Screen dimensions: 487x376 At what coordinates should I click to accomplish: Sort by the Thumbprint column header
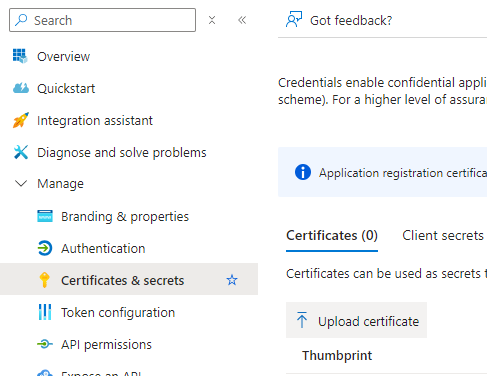(337, 356)
